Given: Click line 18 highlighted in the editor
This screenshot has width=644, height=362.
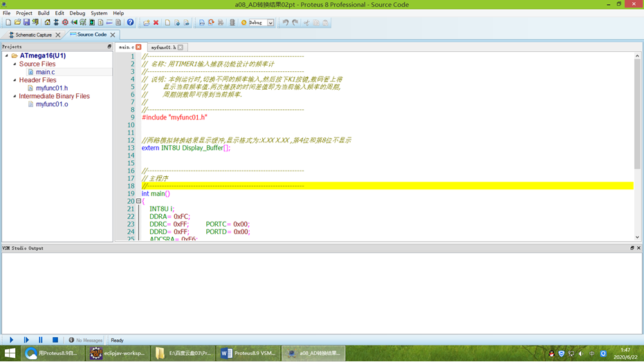Looking at the screenshot, I should click(387, 186).
